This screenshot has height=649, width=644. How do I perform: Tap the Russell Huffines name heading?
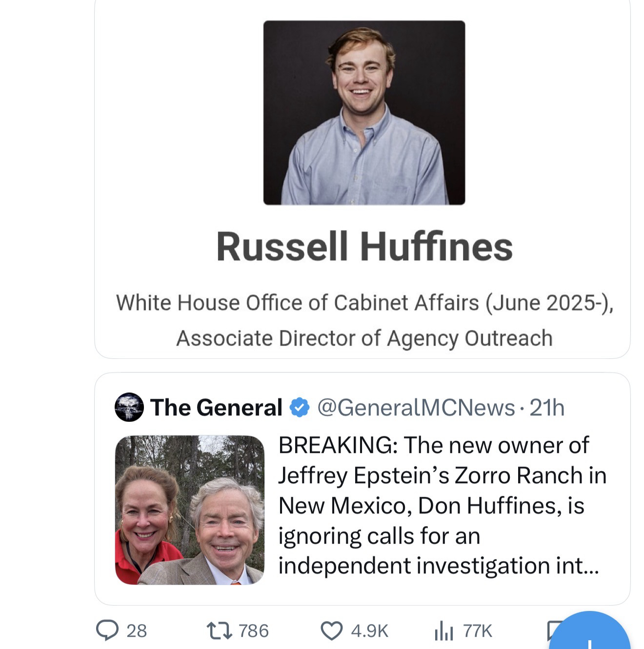[x=364, y=247]
